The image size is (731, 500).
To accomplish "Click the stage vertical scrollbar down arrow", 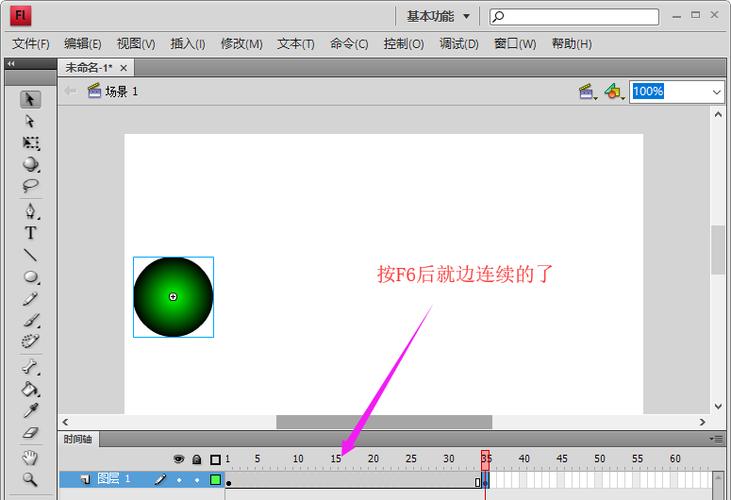I will [x=718, y=406].
